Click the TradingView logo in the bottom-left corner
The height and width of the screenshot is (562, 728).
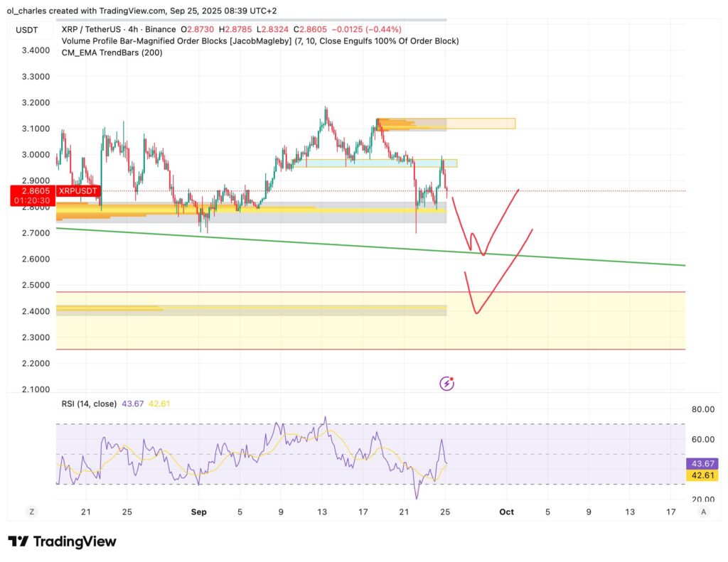pos(62,541)
